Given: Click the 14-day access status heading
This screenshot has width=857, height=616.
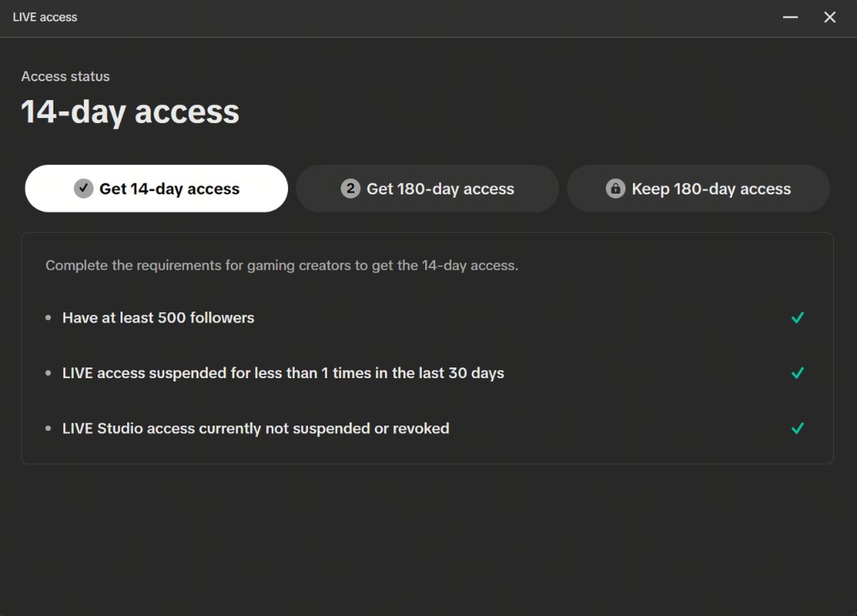Looking at the screenshot, I should 130,111.
